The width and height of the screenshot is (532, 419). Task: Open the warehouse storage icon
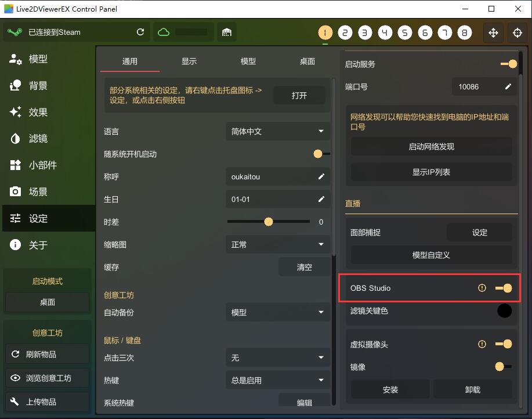tap(227, 32)
